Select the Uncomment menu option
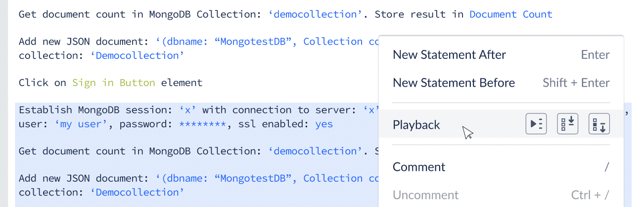 pyautogui.click(x=501, y=195)
